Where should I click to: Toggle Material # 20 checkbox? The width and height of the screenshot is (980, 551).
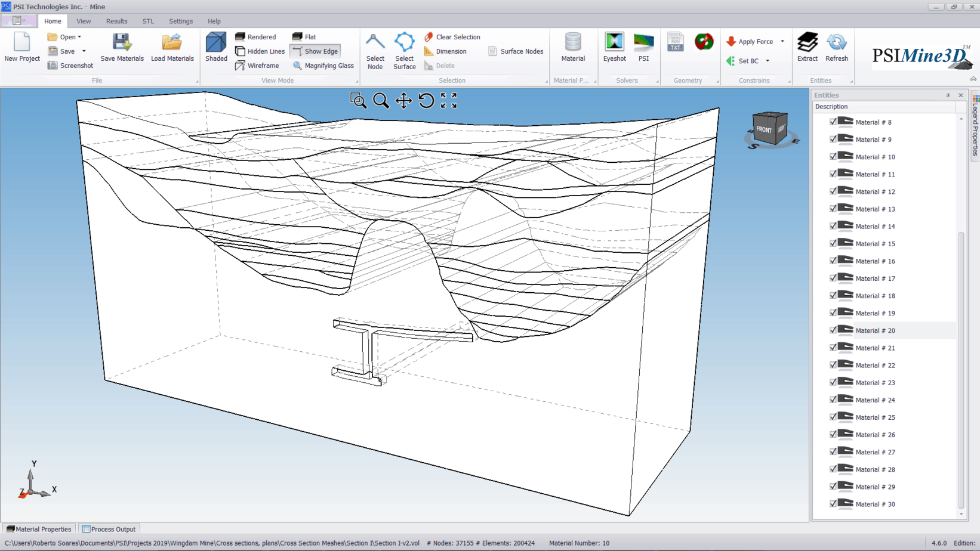(833, 330)
